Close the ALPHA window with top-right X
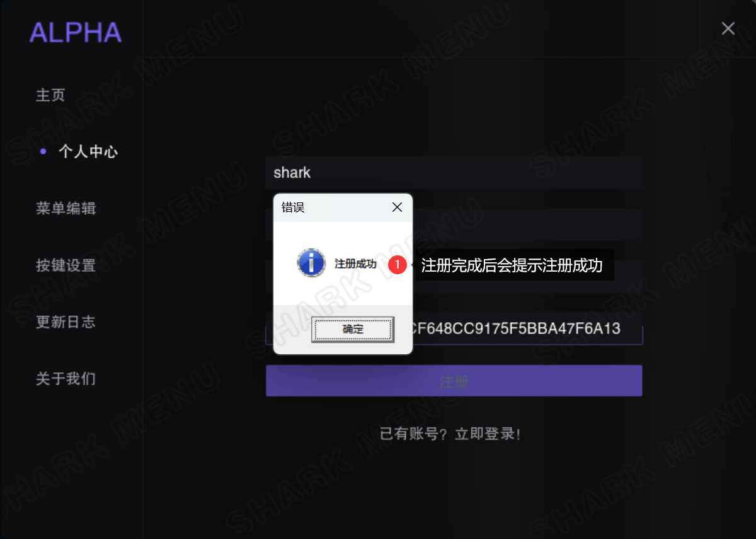Screen dimensions: 756x539 click(728, 28)
